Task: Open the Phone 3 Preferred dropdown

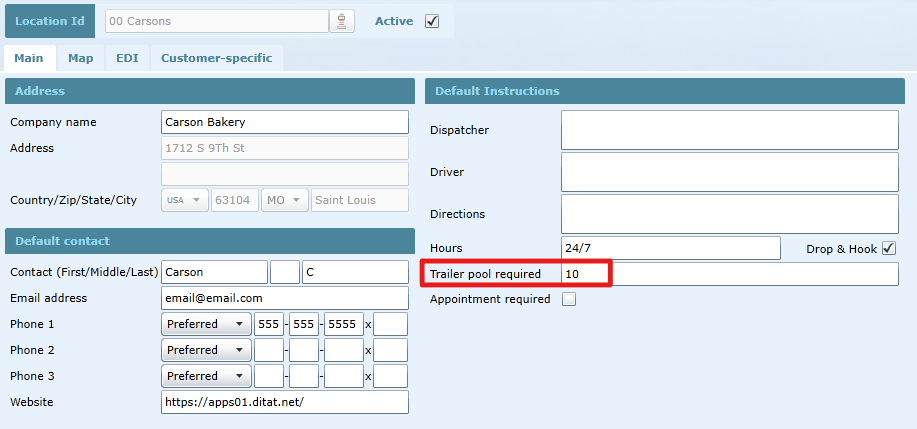Action: pyautogui.click(x=206, y=376)
